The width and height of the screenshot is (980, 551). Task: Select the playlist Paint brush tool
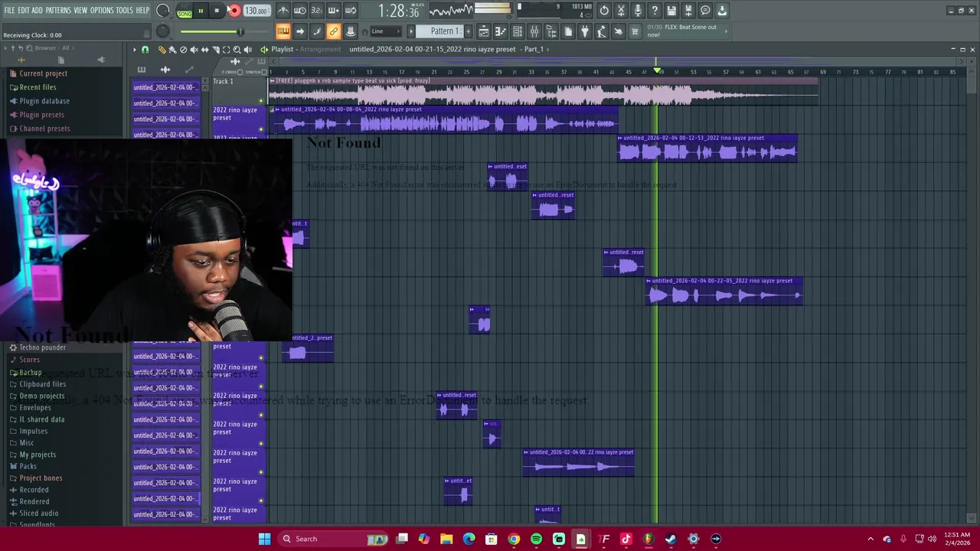[x=172, y=50]
